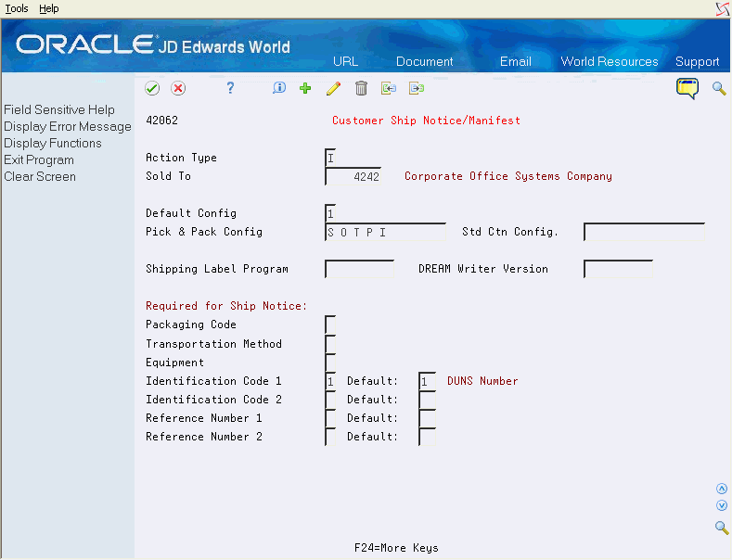Click the Default Config field

tap(330, 213)
